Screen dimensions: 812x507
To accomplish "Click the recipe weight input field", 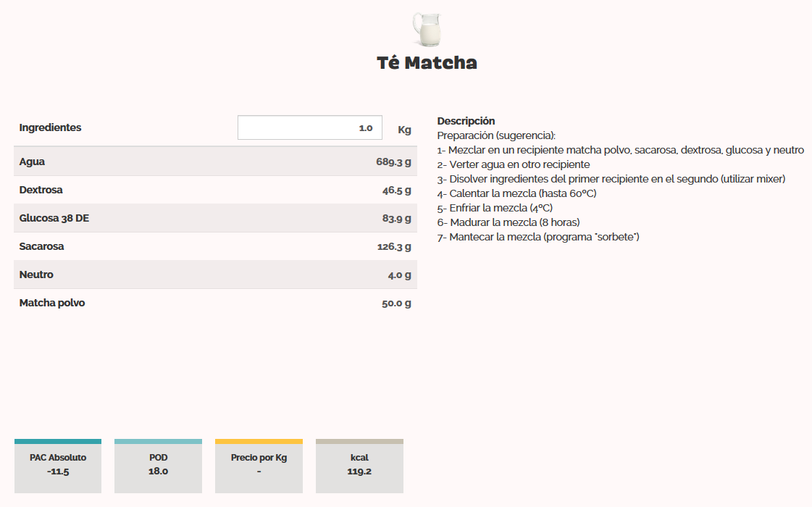I will [309, 127].
